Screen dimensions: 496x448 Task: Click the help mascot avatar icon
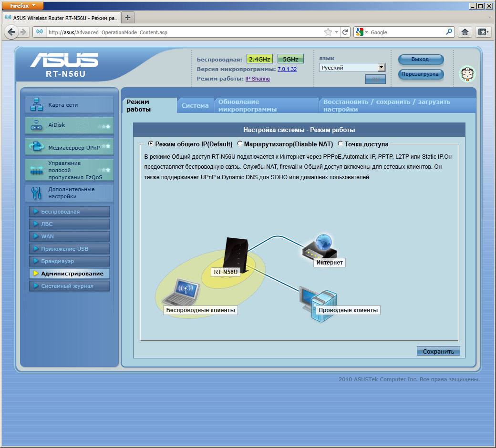pos(467,74)
